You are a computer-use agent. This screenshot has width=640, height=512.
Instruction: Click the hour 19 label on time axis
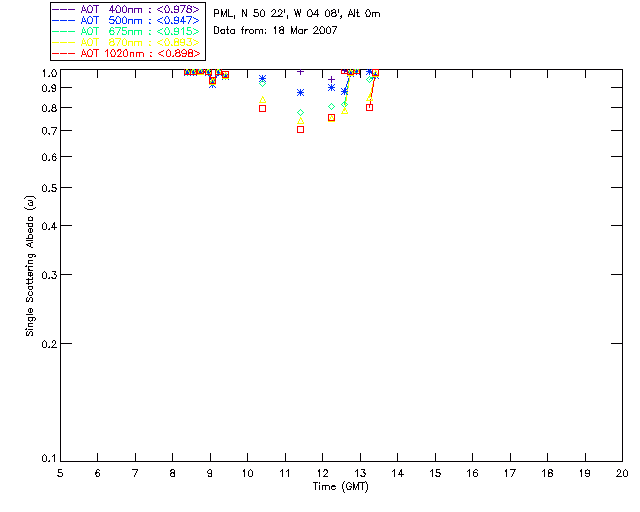pos(585,473)
